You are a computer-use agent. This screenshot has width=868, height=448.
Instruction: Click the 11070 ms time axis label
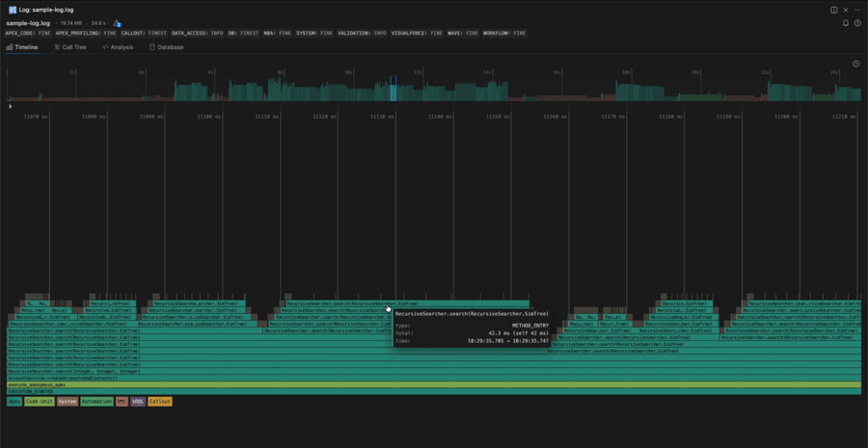click(37, 117)
